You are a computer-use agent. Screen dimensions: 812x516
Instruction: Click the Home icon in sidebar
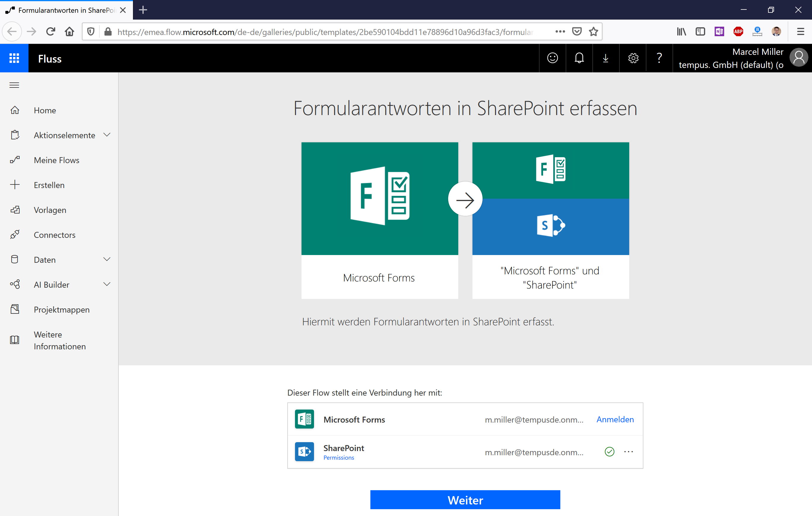pos(15,110)
